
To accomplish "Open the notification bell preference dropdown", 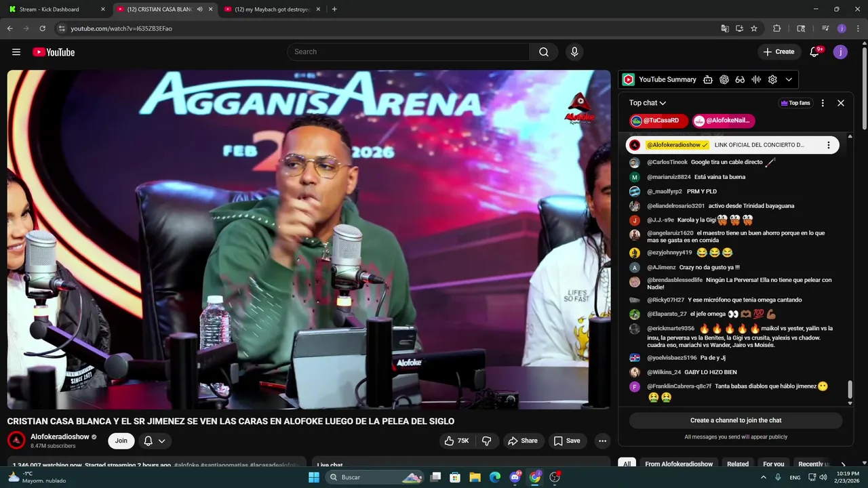I will pos(155,441).
